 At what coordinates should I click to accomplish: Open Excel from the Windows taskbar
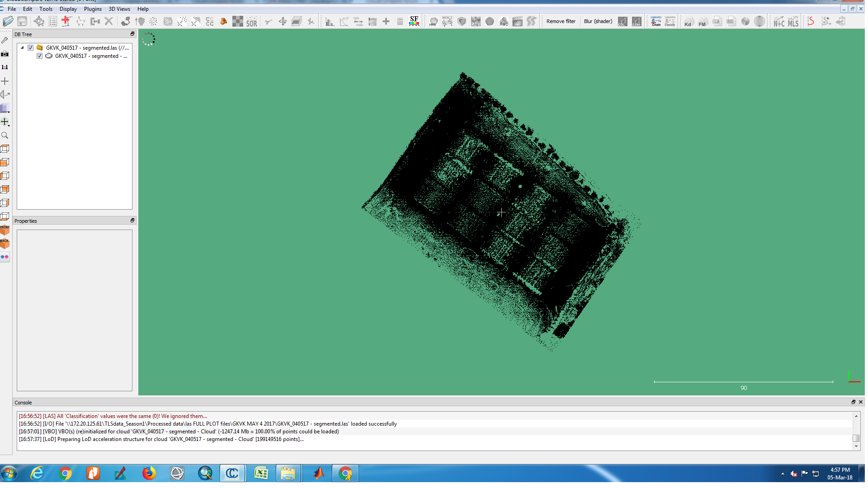(261, 473)
